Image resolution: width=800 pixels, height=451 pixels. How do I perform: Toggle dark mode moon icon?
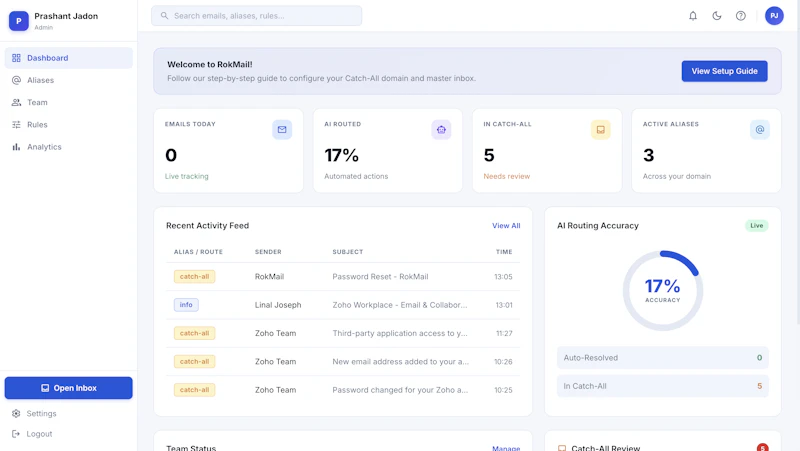(717, 16)
